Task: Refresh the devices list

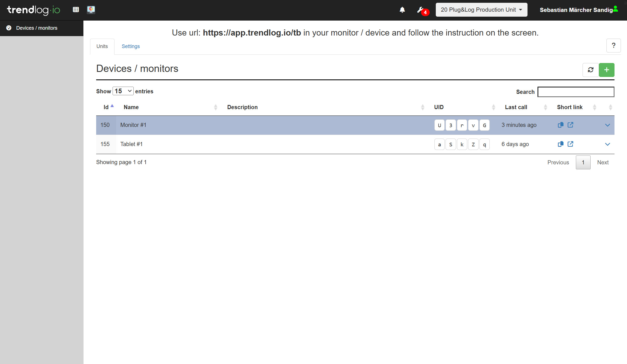Action: pyautogui.click(x=591, y=70)
